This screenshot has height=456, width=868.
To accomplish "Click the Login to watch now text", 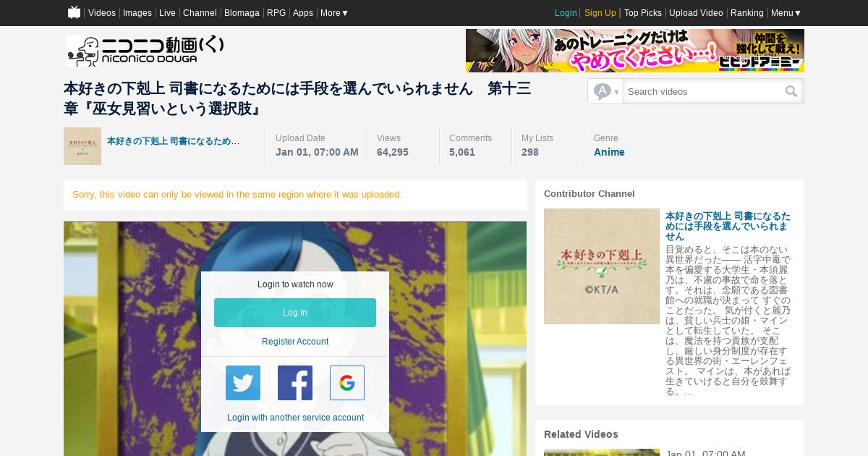I will click(295, 284).
